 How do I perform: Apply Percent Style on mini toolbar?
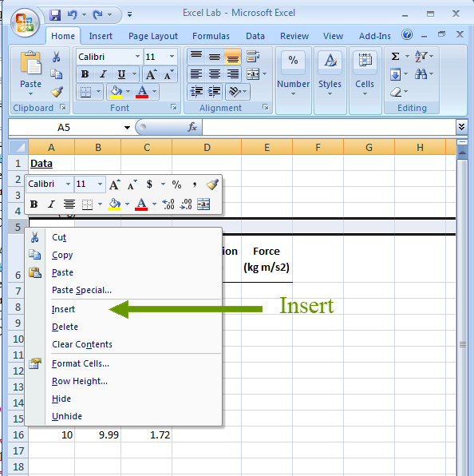pyautogui.click(x=176, y=184)
